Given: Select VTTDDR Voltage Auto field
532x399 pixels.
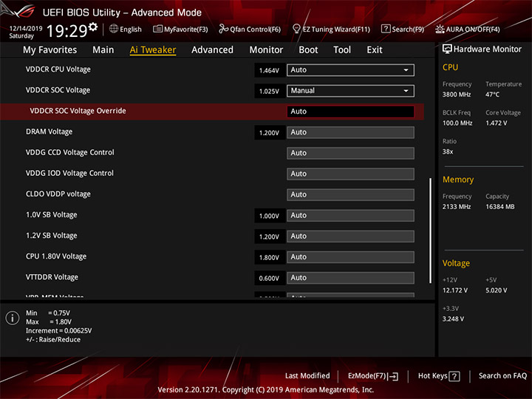Looking at the screenshot, I should [x=350, y=278].
